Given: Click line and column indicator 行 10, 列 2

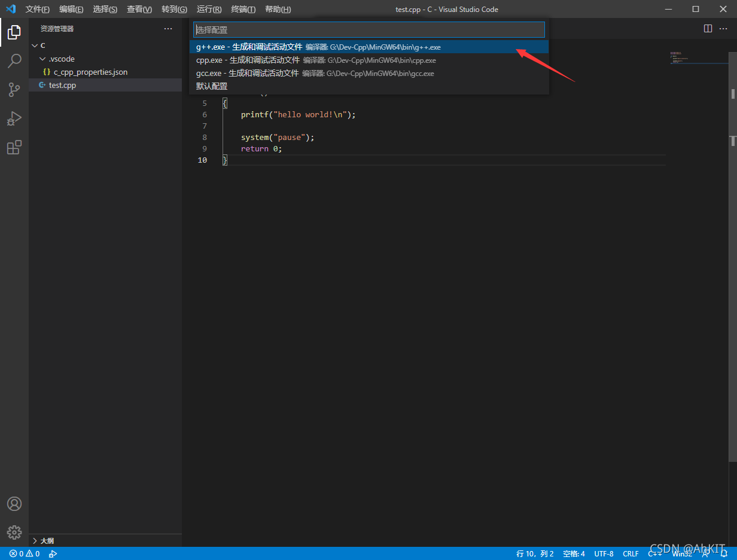Looking at the screenshot, I should (535, 553).
